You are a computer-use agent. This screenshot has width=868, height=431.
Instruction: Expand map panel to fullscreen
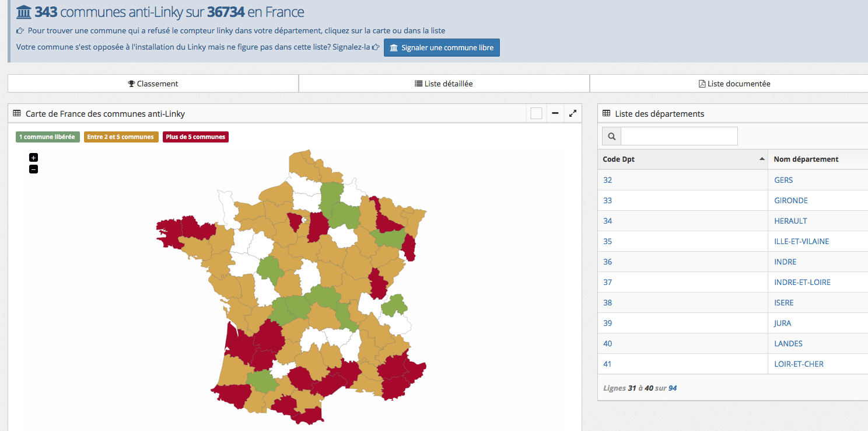coord(573,113)
